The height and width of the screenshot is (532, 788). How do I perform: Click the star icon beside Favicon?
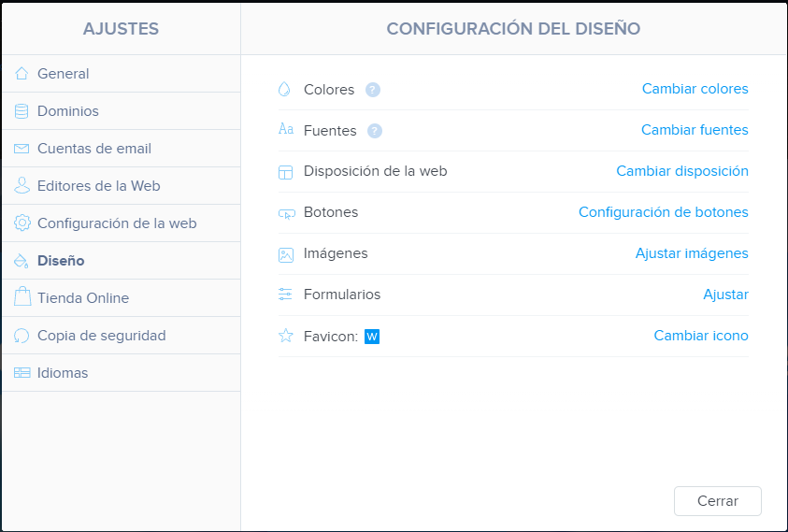tap(285, 336)
